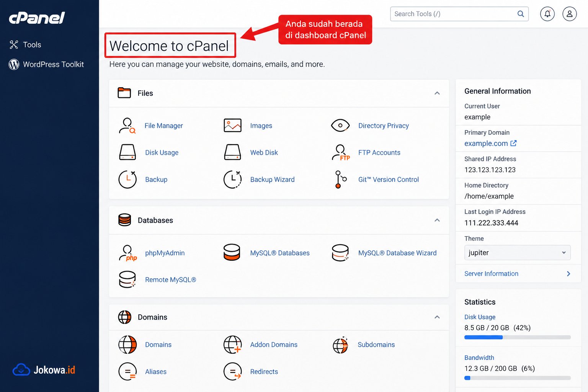The height and width of the screenshot is (392, 588).
Task: Open the MySQL® Database Wizard link
Action: [397, 253]
